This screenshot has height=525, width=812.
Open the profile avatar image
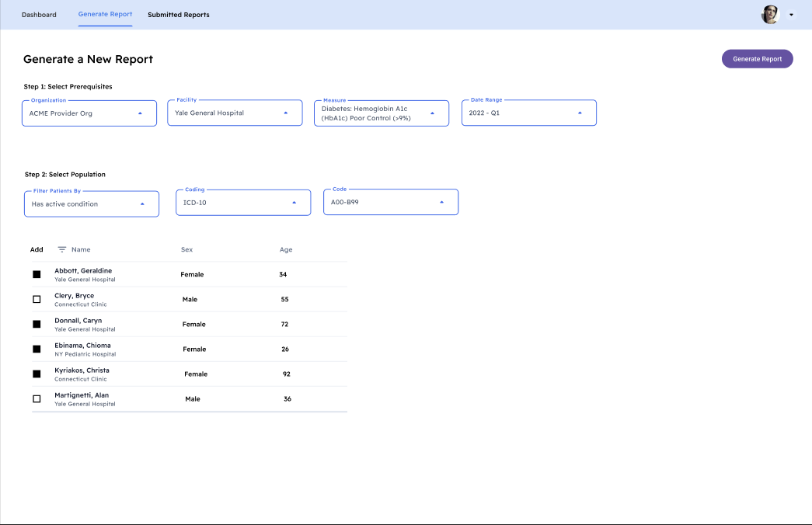(x=769, y=14)
